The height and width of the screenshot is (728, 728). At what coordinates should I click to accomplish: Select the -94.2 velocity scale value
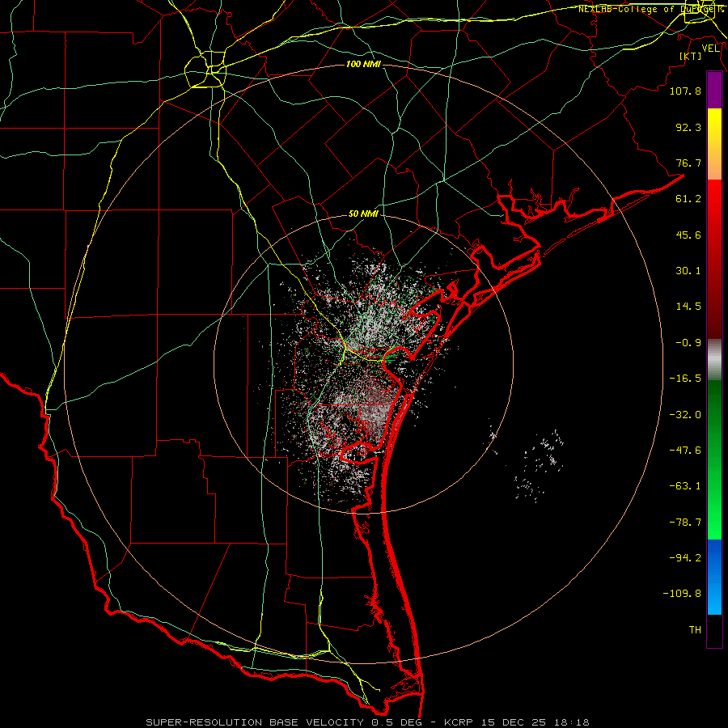click(x=685, y=558)
